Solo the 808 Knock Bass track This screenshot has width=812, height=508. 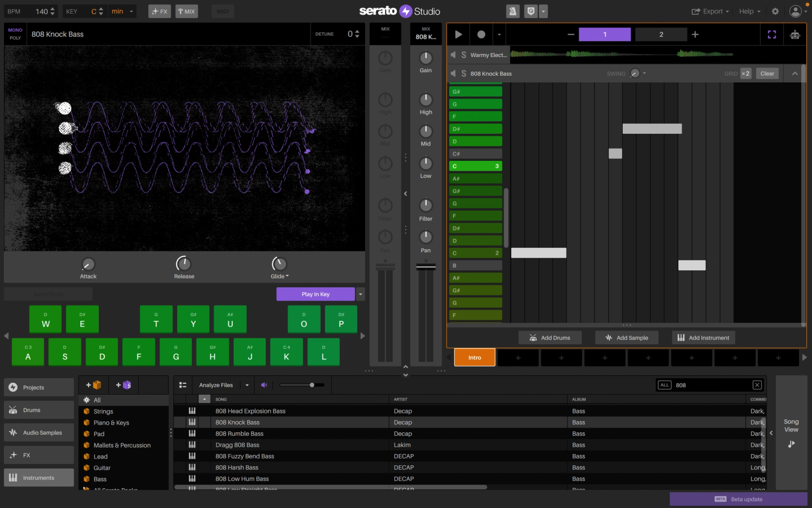click(465, 73)
